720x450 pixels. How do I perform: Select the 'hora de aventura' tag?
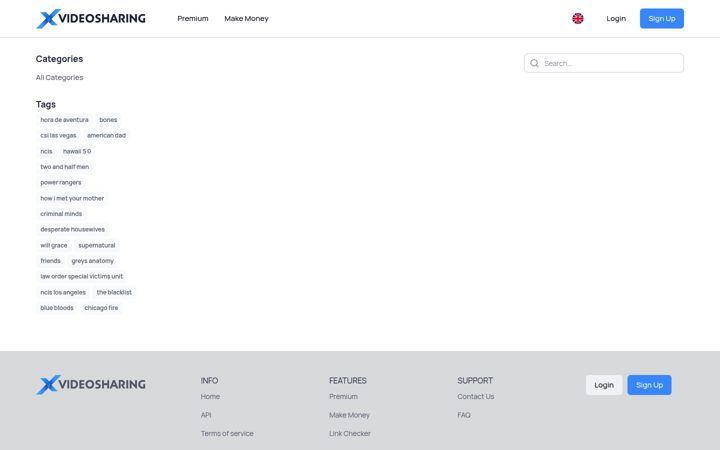[x=64, y=120]
